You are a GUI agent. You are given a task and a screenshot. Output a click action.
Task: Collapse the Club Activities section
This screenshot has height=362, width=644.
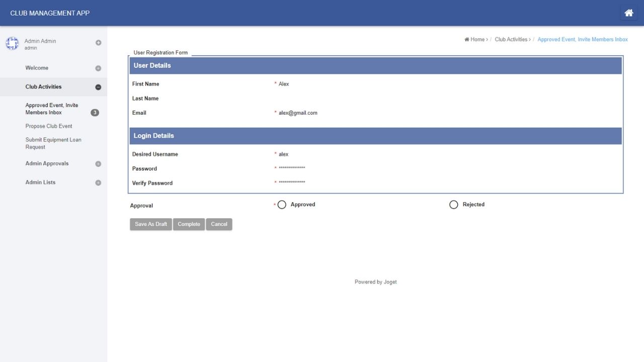click(x=98, y=87)
